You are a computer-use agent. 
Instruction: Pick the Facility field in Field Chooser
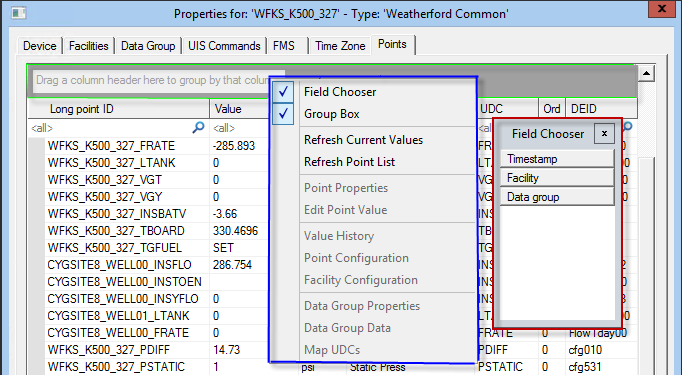(557, 178)
